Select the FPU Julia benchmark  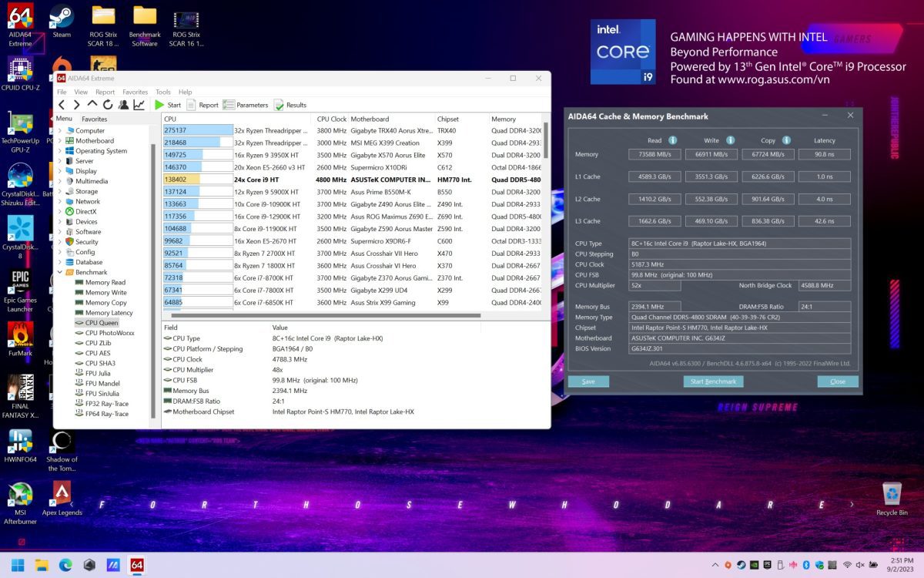tap(93, 373)
